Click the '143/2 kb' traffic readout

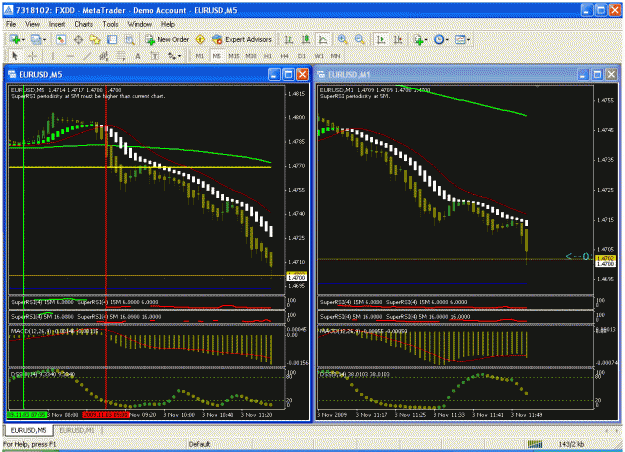pos(571,444)
